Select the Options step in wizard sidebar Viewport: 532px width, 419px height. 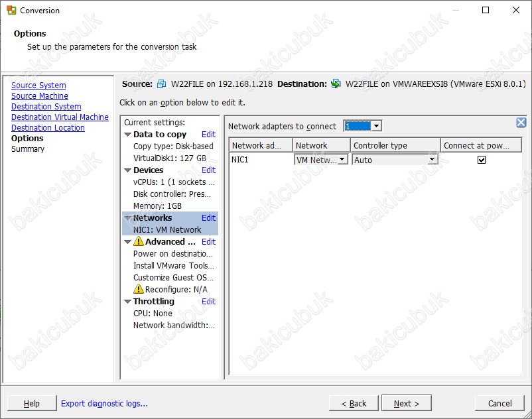[27, 139]
